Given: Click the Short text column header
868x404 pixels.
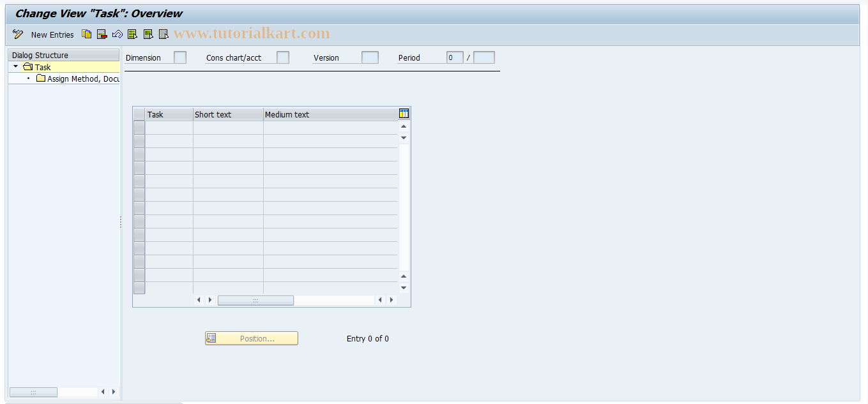Looking at the screenshot, I should 228,114.
